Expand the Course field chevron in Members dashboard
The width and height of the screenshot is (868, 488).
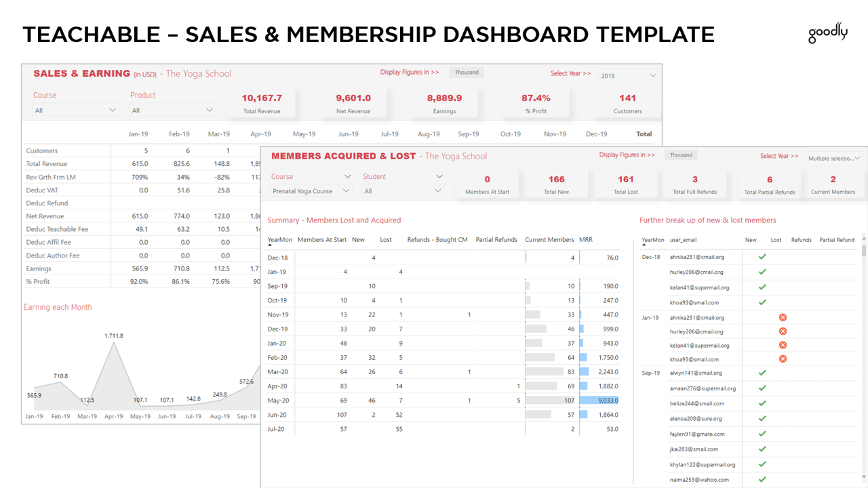[347, 176]
